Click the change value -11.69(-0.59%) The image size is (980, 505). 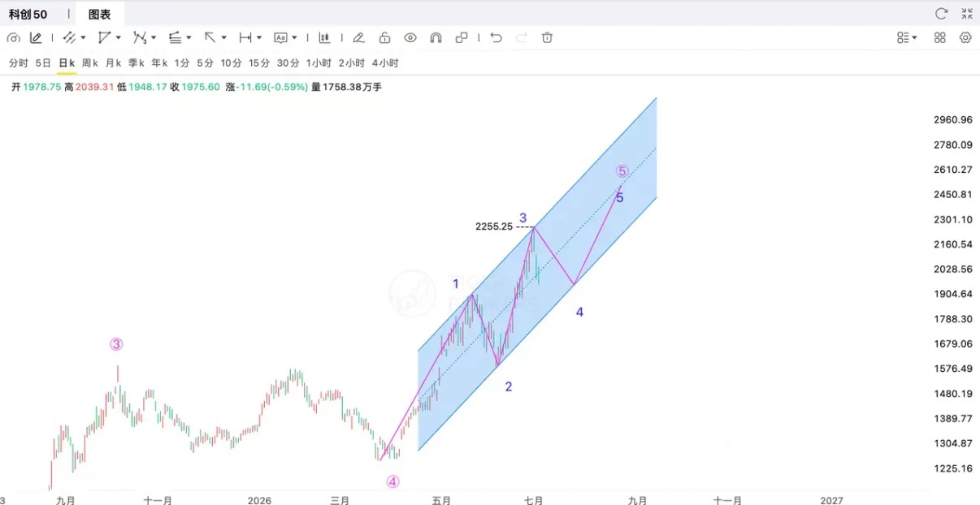coord(272,87)
